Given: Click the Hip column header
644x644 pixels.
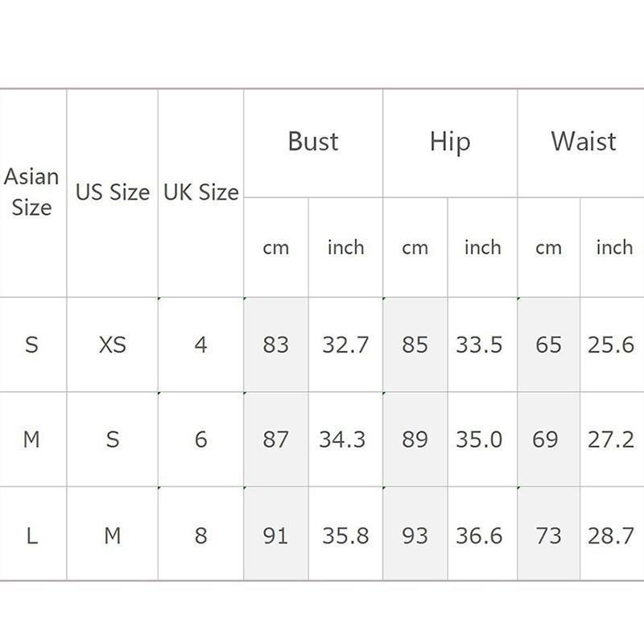Looking at the screenshot, I should point(449,142).
